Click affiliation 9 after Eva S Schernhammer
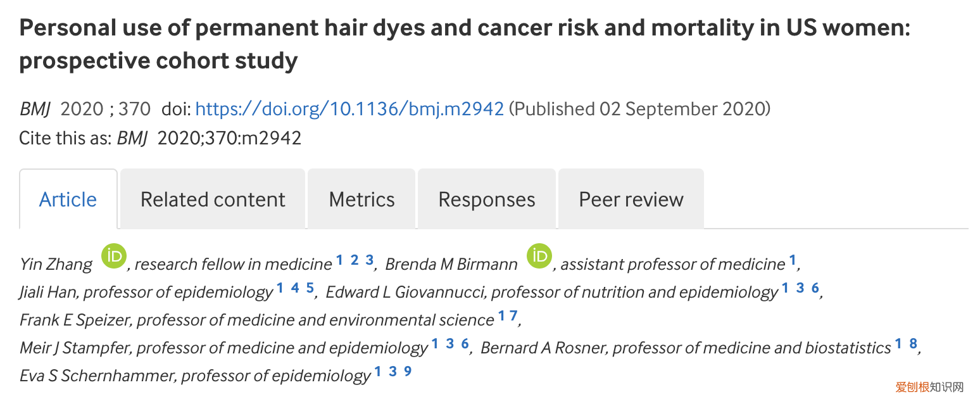 408,371
